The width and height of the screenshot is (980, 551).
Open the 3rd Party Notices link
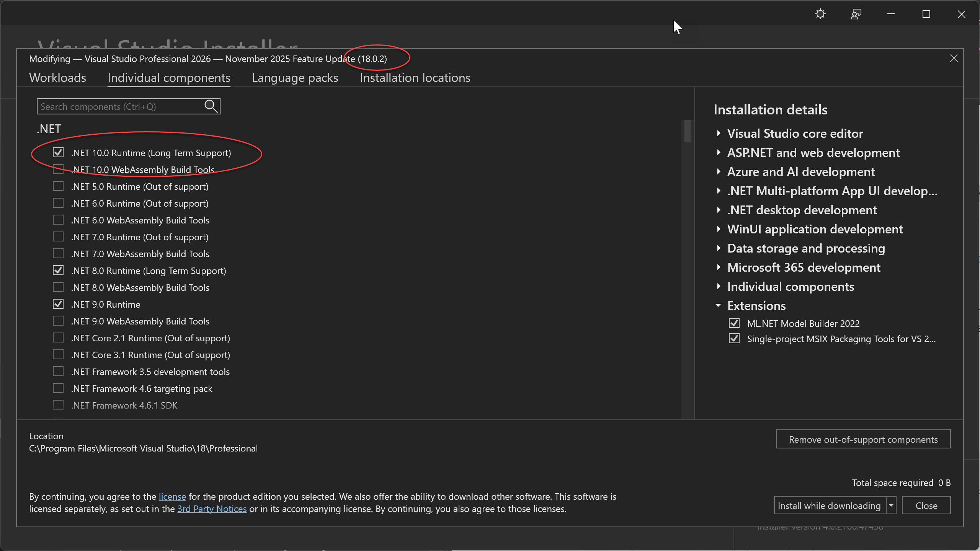tap(212, 509)
